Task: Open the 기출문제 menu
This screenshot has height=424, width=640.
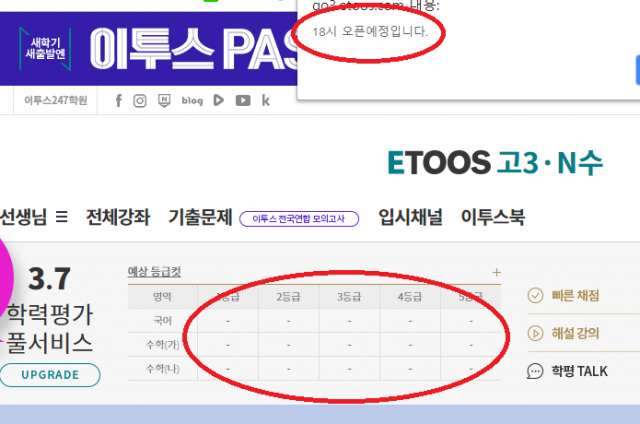Action: tap(200, 217)
